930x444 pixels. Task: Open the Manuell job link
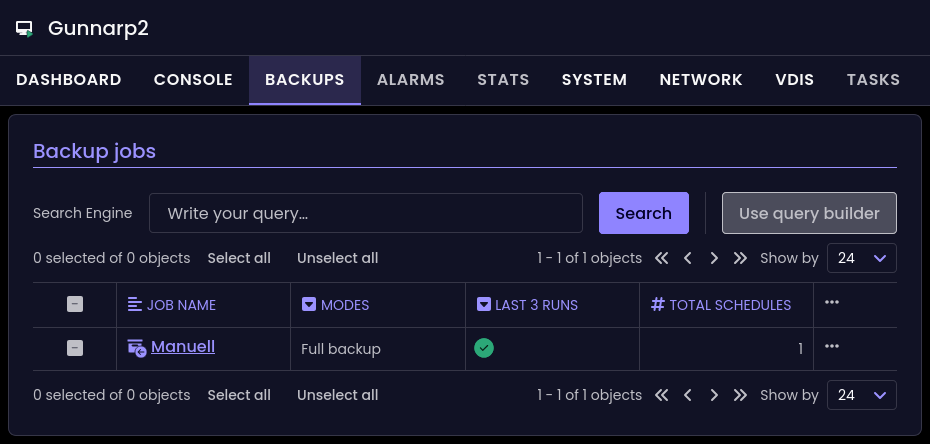coord(183,347)
